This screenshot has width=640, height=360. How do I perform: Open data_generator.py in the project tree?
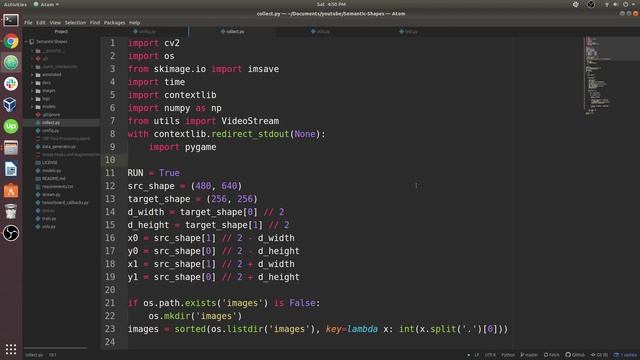(x=58, y=147)
